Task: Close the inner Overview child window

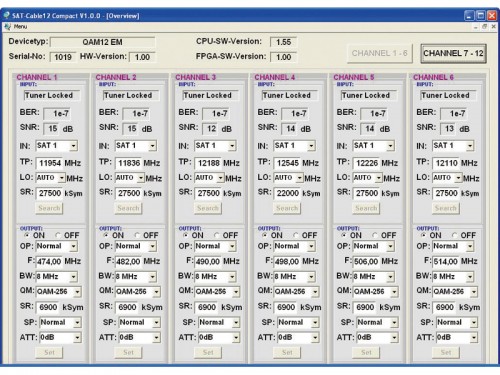Action: point(493,26)
